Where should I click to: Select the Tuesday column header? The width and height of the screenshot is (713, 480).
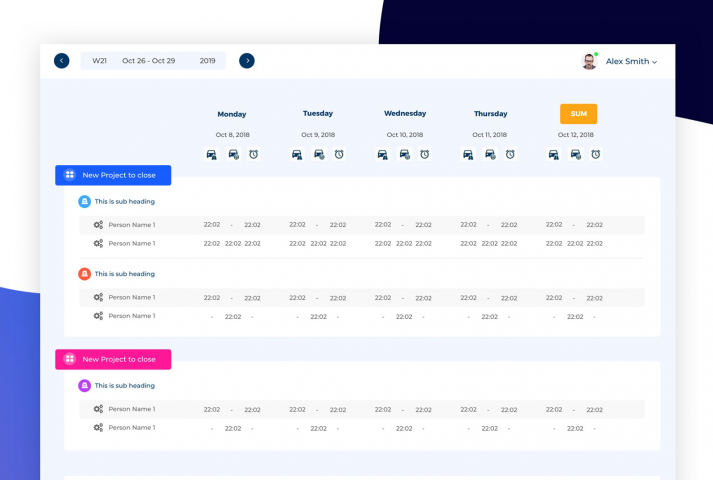coord(318,114)
